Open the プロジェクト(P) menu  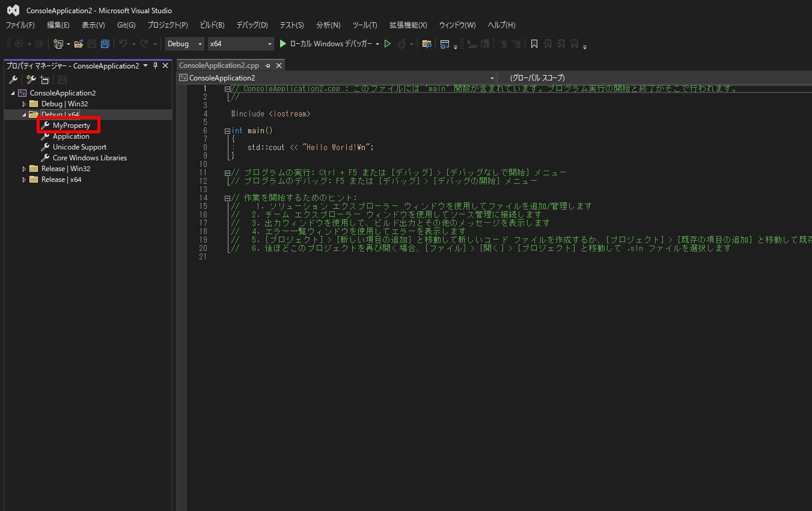click(168, 25)
